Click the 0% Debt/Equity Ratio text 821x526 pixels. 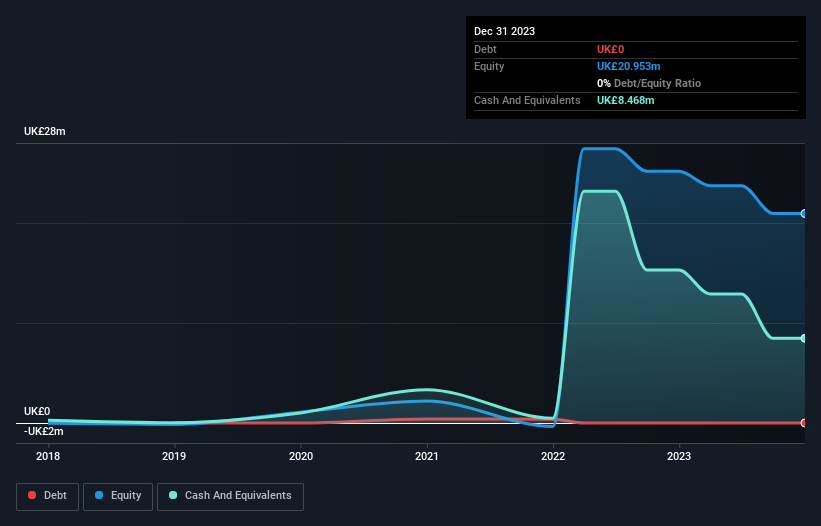click(649, 83)
